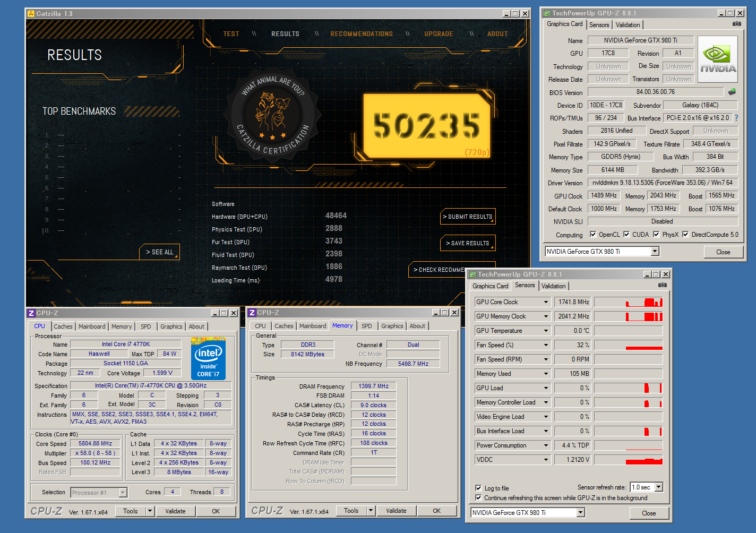Switch to the Mainboard tab in the left CPU-Z window
Viewport: 756px width, 533px height.
click(x=92, y=326)
